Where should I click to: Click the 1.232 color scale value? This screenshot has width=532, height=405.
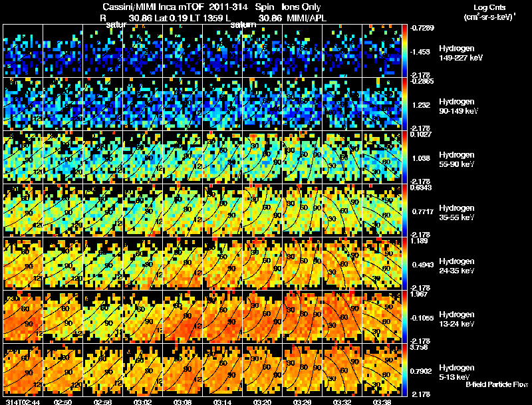[421, 105]
